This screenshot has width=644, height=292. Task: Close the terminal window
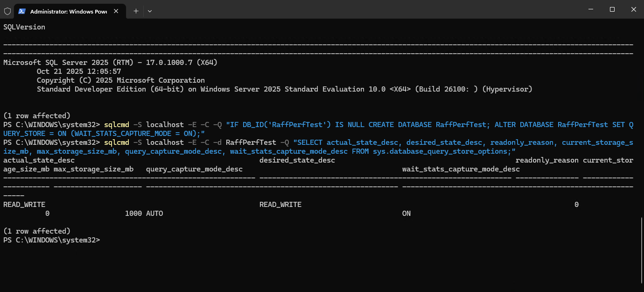coord(633,9)
